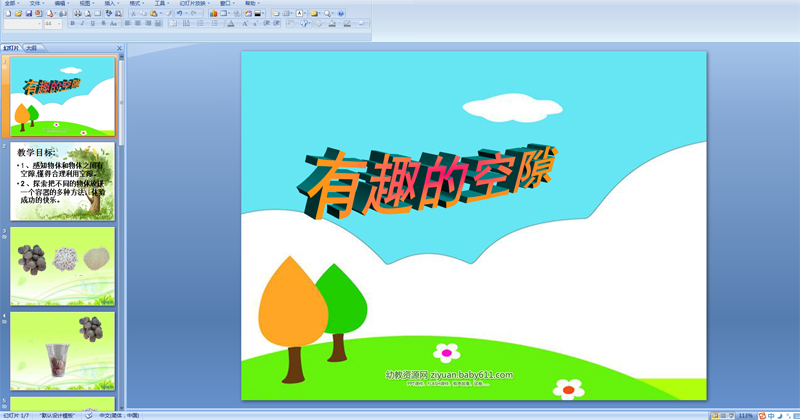
Task: Close the slide thumbnail panel with X
Action: tap(120, 48)
